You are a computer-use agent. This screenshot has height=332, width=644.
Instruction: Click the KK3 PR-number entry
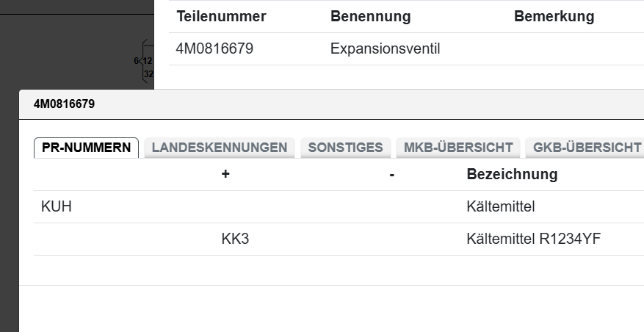click(235, 239)
